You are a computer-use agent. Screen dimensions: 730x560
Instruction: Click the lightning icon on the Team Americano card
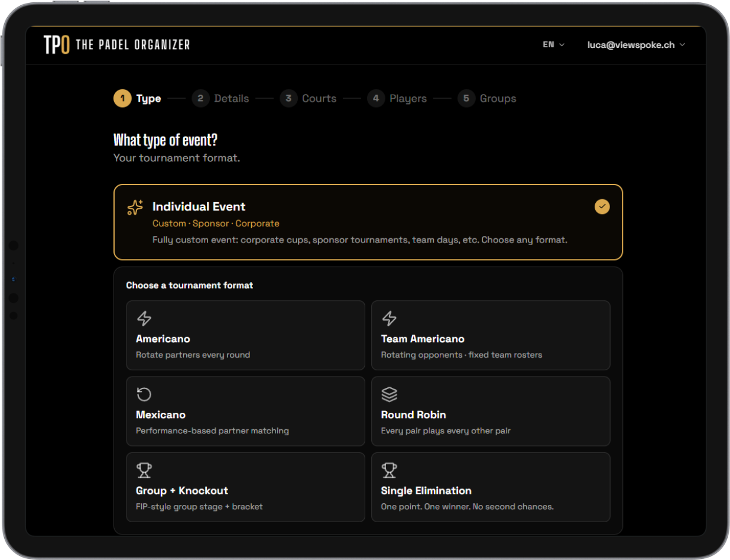point(389,319)
